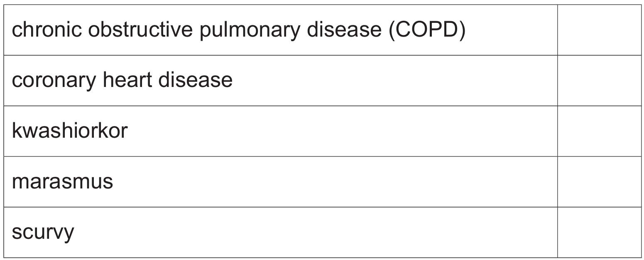Mark the empty box beside marasmus

600,182
